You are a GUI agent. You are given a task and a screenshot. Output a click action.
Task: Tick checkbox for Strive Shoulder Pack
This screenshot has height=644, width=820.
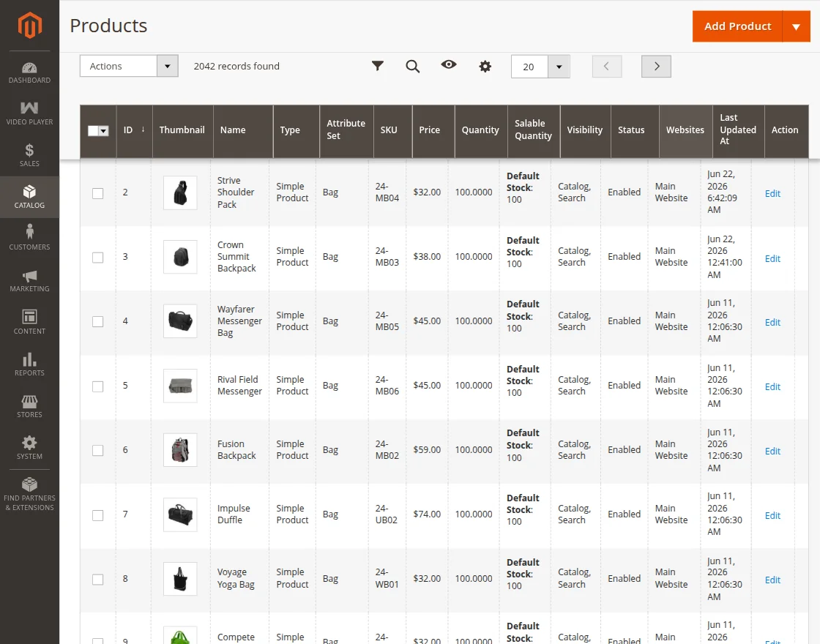98,193
